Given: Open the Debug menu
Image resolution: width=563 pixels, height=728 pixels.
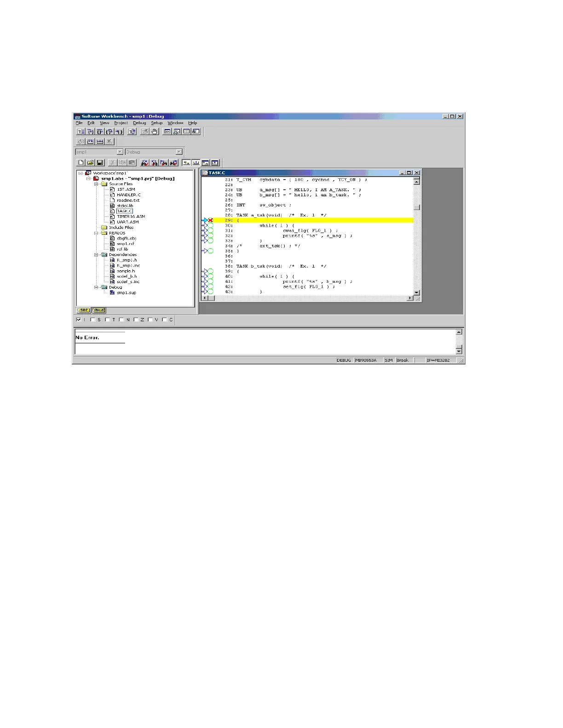Looking at the screenshot, I should pyautogui.click(x=139, y=123).
